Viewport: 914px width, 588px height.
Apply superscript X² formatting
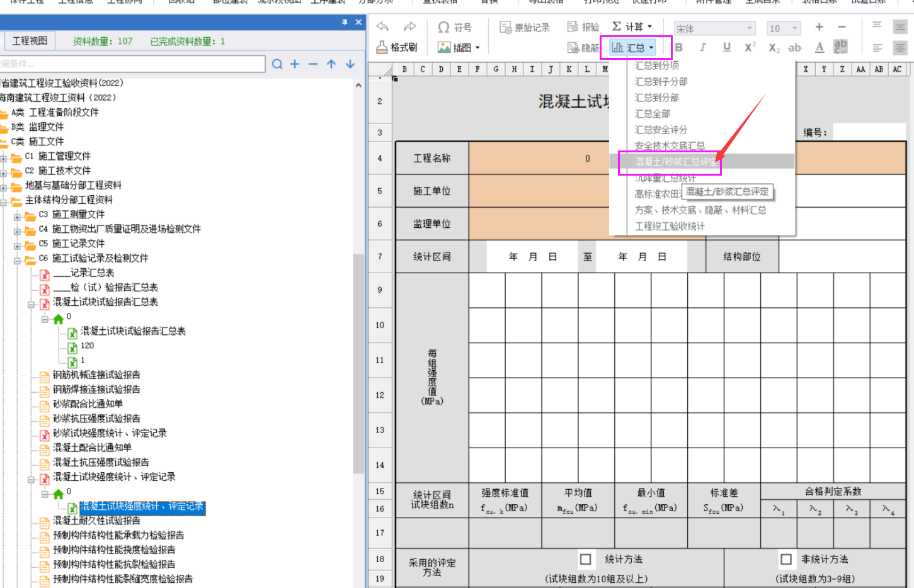coord(750,47)
